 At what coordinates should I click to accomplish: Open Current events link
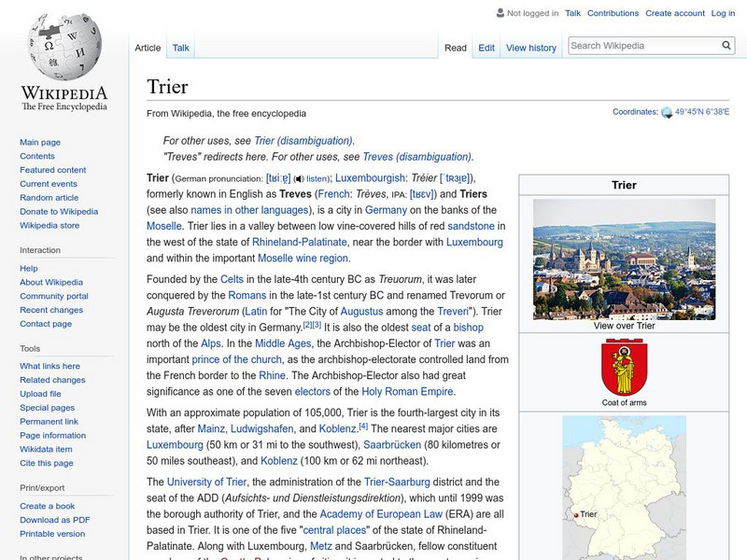click(49, 183)
